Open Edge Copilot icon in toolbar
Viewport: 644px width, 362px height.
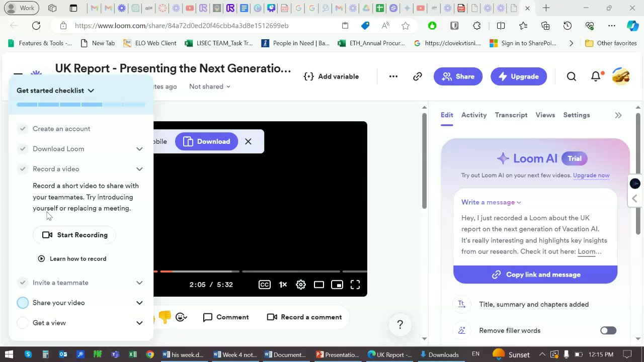[632, 26]
